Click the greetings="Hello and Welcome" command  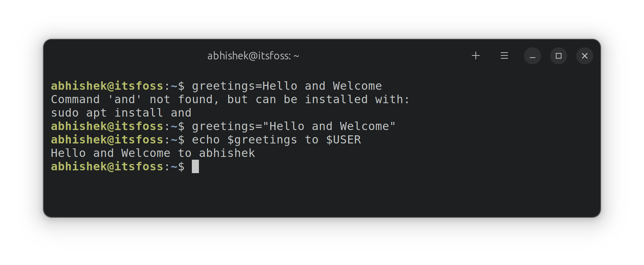[x=293, y=126]
